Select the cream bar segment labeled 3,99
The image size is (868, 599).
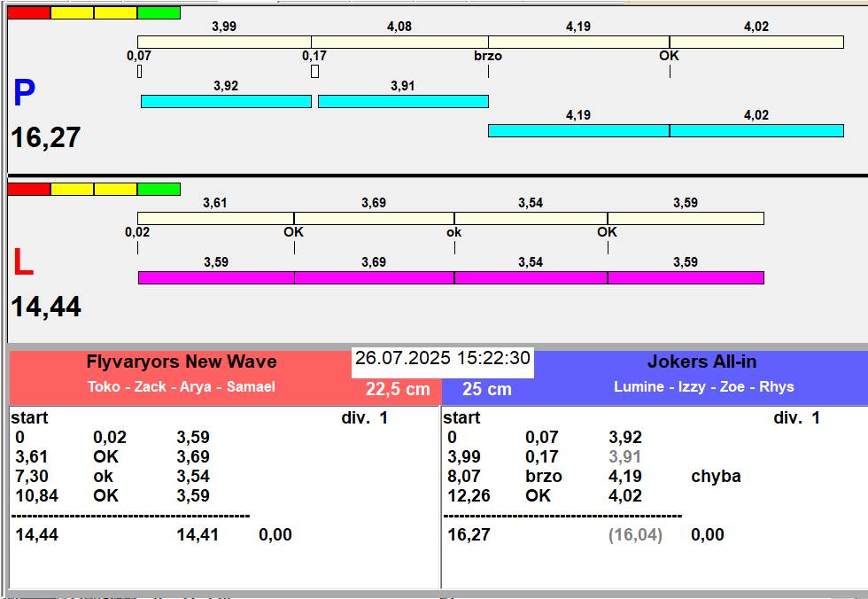pos(224,42)
